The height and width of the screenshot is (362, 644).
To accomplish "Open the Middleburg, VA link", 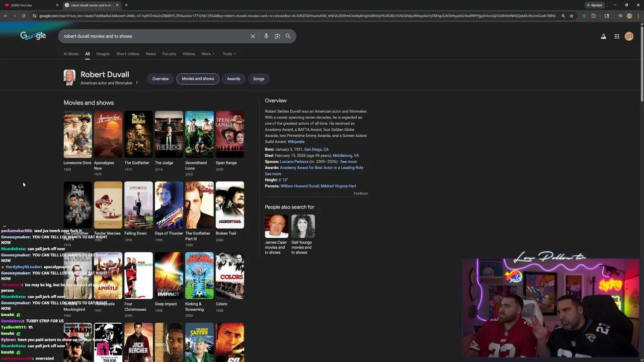I will [x=346, y=155].
